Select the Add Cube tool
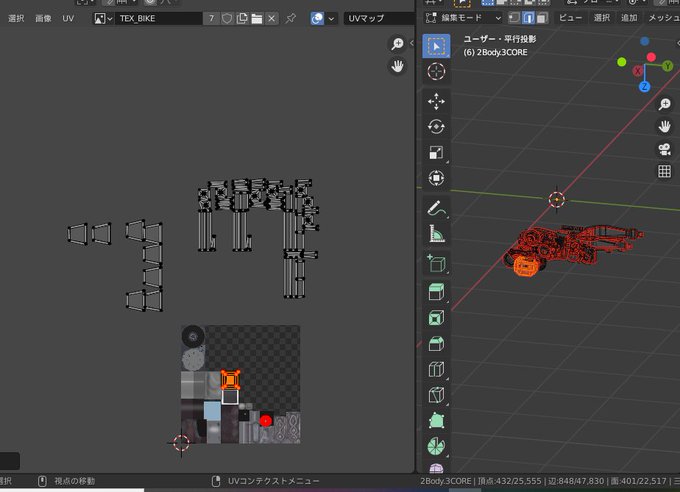 (x=436, y=263)
